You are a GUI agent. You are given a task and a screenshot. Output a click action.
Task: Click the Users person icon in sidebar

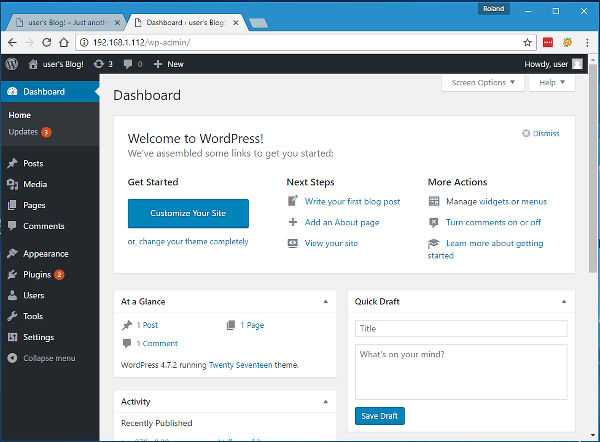point(12,295)
